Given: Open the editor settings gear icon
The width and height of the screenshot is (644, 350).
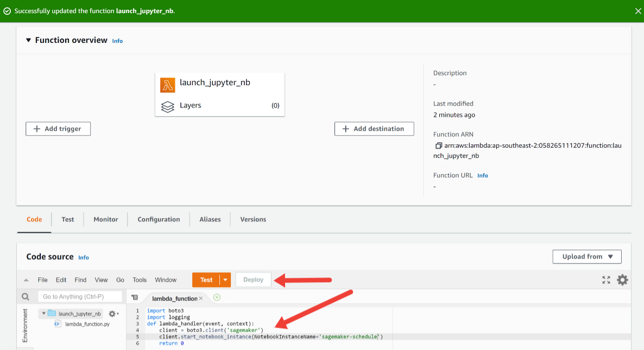Looking at the screenshot, I should tap(622, 280).
